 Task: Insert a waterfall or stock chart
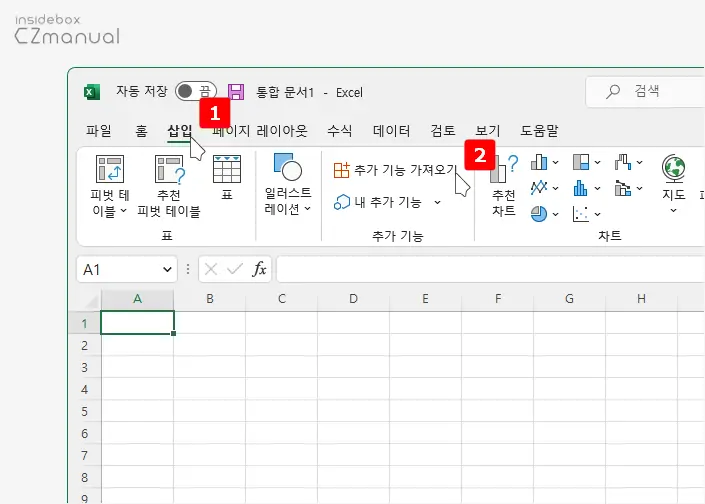[x=623, y=162]
